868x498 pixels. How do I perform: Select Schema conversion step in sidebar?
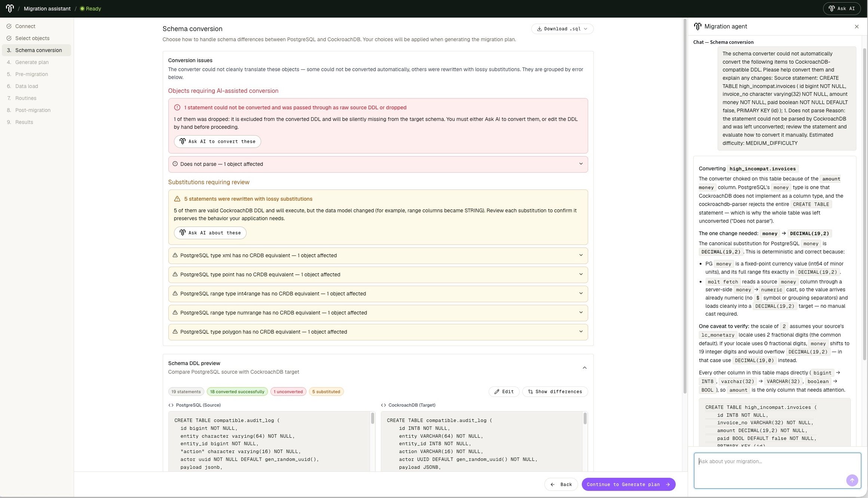tap(36, 50)
